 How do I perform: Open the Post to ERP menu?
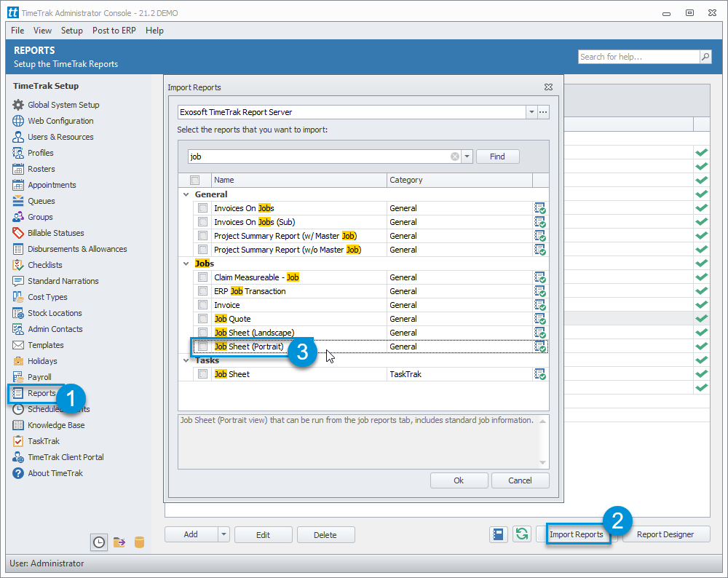(x=114, y=31)
